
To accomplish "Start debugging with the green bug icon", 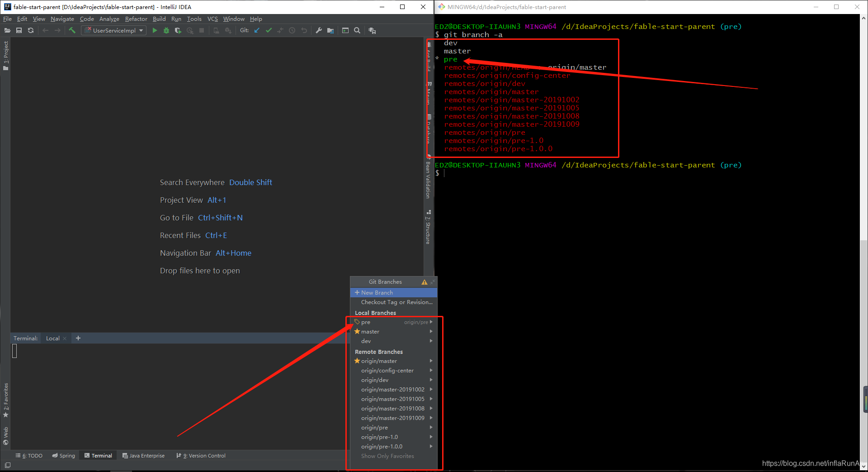I will tap(166, 30).
